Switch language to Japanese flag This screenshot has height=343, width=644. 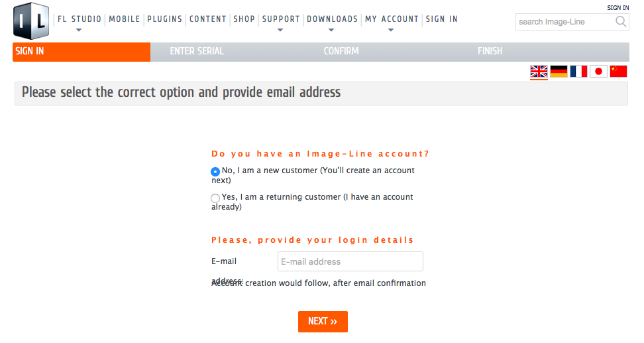[x=598, y=72]
